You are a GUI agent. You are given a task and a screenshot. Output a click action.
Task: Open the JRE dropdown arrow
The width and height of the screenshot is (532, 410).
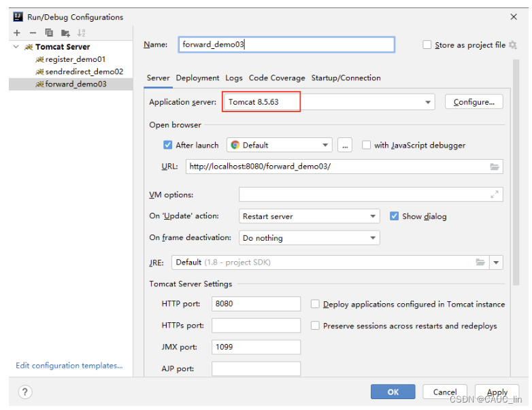[x=496, y=262]
